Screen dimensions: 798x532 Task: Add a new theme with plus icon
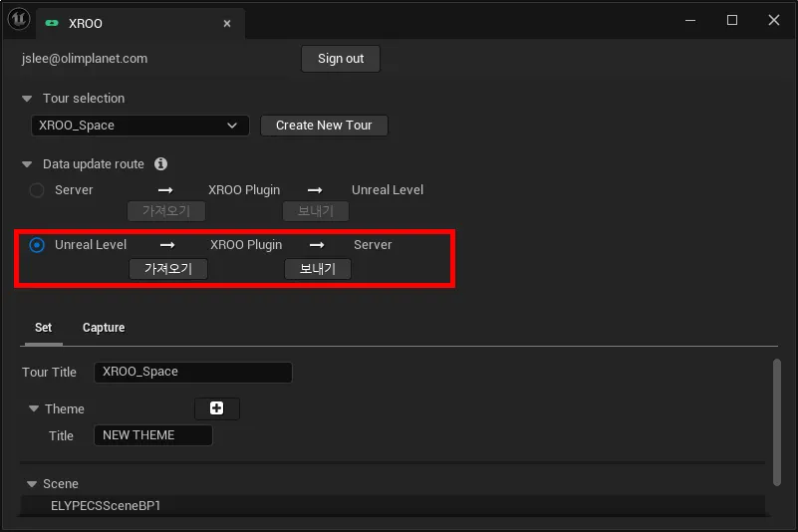[217, 408]
